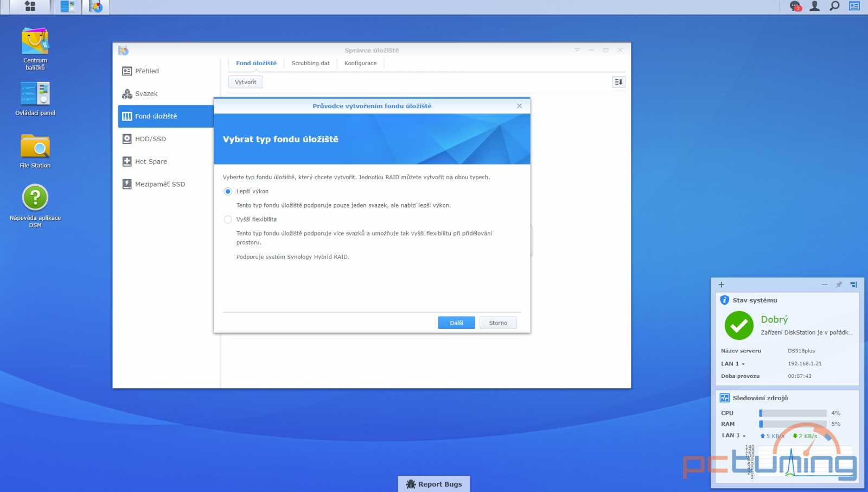Toggle the widgets panel icon in top bar
The height and width of the screenshot is (492, 868).
tap(854, 6)
